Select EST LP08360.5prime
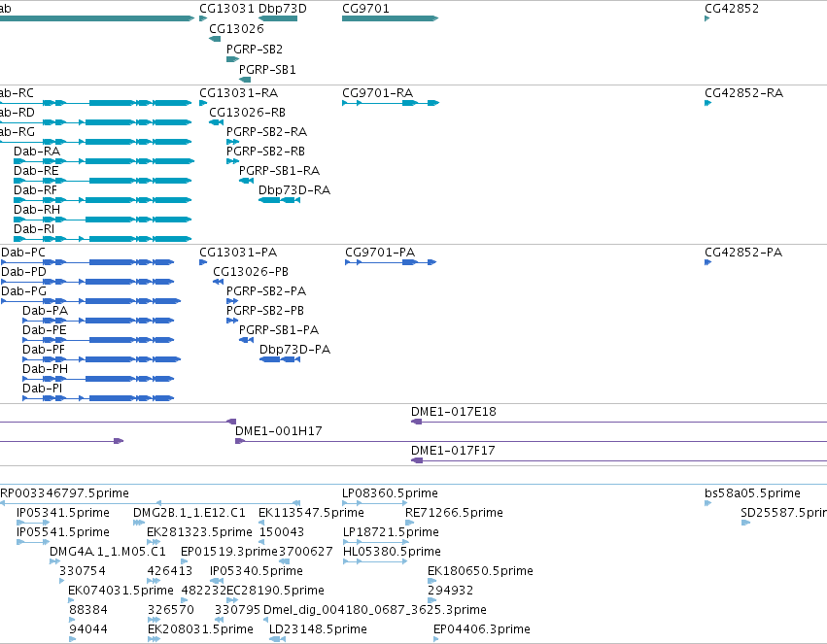 (390, 493)
